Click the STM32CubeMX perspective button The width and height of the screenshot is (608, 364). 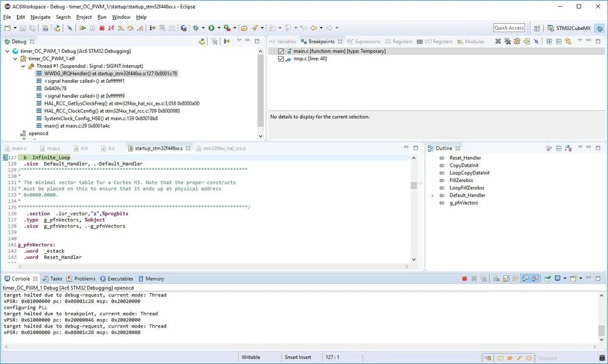(x=569, y=28)
